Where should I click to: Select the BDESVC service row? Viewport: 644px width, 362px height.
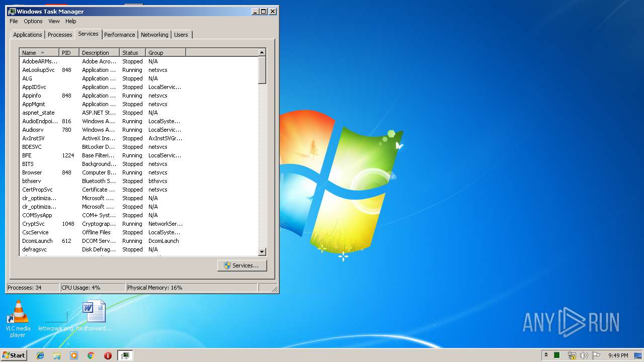pyautogui.click(x=138, y=147)
